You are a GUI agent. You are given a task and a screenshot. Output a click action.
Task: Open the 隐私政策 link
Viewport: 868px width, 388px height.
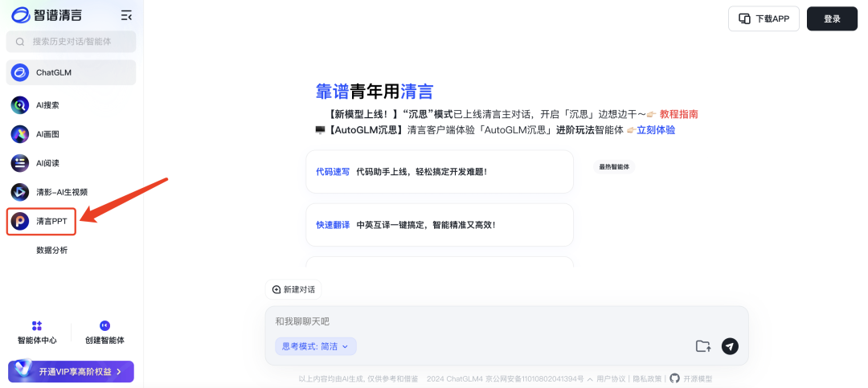647,379
